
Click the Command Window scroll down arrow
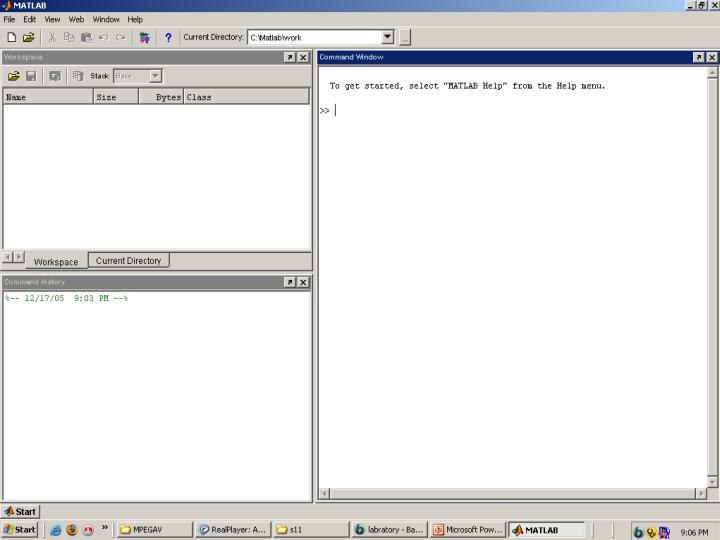(x=712, y=481)
